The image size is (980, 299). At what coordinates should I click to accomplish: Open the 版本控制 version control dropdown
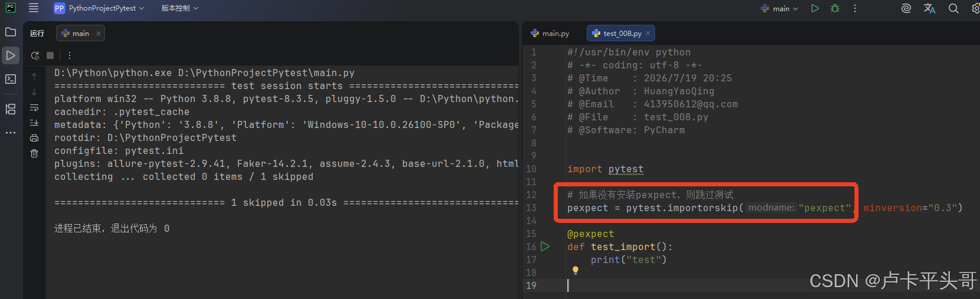[x=180, y=8]
